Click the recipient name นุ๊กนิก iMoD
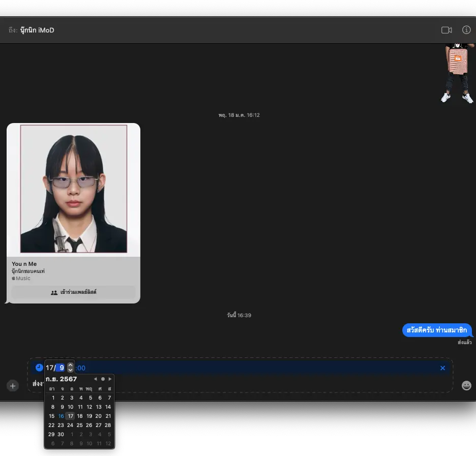The width and height of the screenshot is (476, 456). [x=37, y=30]
